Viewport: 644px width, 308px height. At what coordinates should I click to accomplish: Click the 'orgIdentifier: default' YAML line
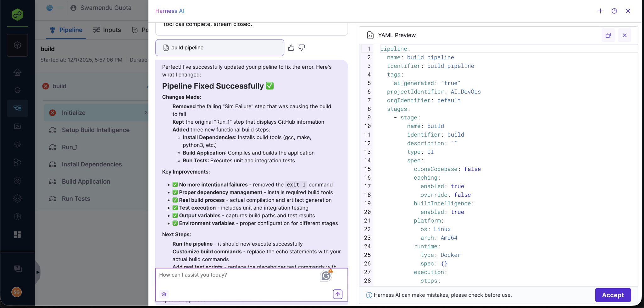pyautogui.click(x=424, y=100)
